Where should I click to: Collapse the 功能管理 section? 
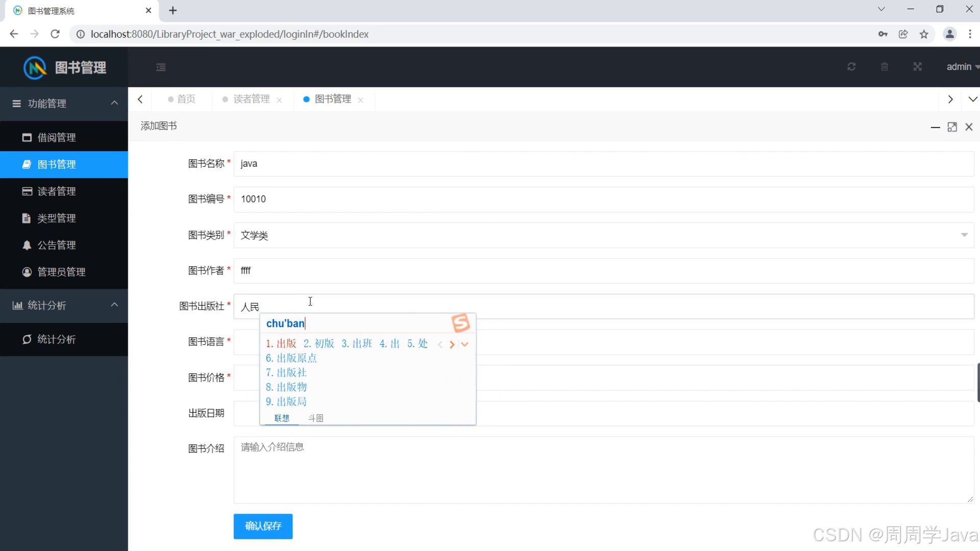tap(114, 103)
